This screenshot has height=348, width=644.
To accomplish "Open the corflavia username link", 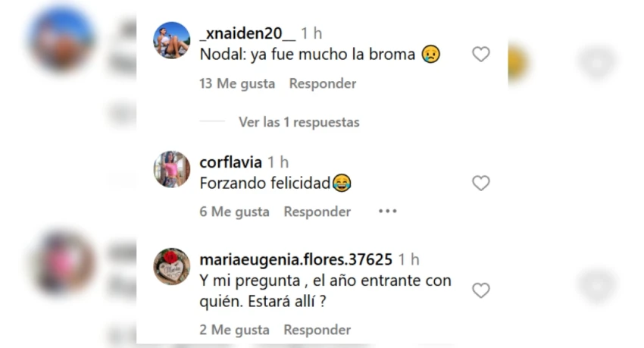I will (230, 162).
